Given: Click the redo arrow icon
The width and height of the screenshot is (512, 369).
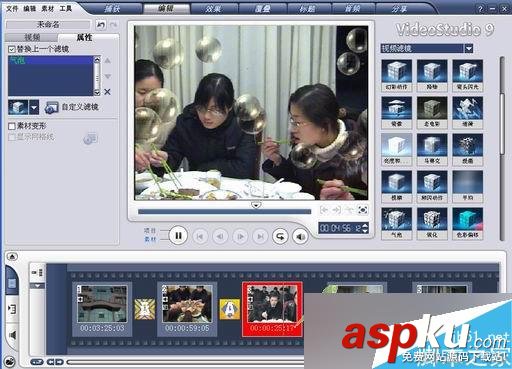Looking at the screenshot, I should tap(113, 25).
